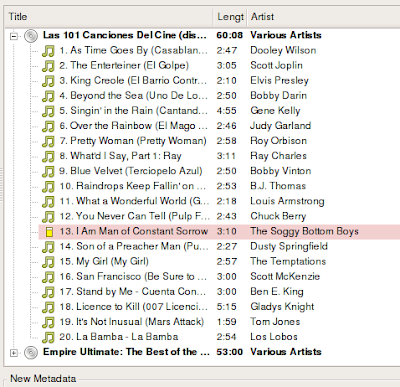This screenshot has height=387, width=400.
Task: Select track 19. It's Not Inusual (Mars Attack)
Action: [132, 322]
